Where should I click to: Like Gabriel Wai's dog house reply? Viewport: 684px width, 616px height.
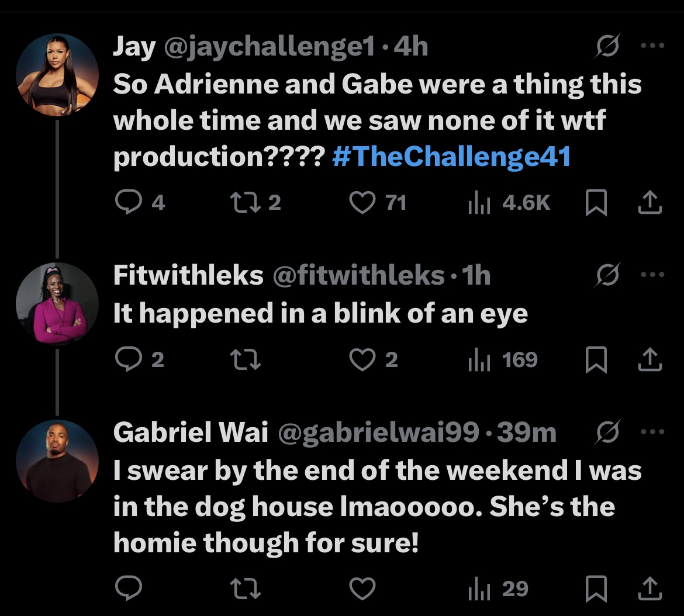point(362,589)
